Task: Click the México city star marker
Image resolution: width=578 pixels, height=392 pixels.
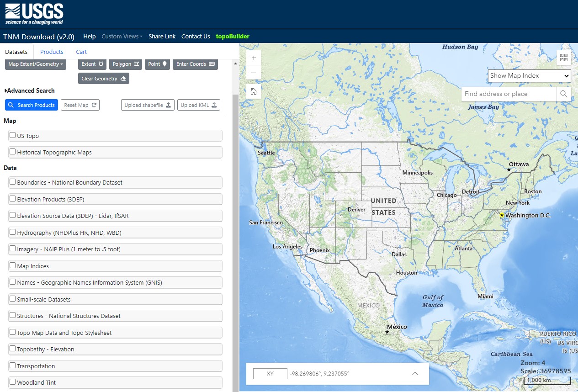Action: pyautogui.click(x=387, y=332)
